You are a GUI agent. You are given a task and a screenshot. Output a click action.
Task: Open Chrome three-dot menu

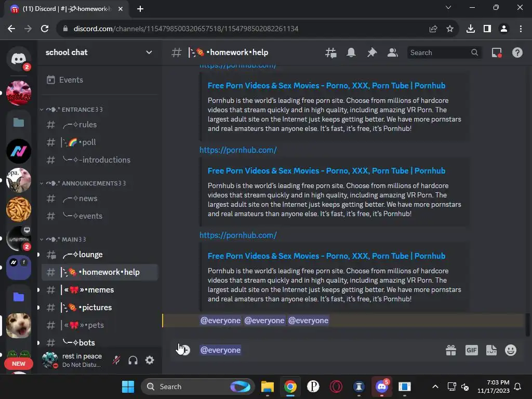point(521,29)
